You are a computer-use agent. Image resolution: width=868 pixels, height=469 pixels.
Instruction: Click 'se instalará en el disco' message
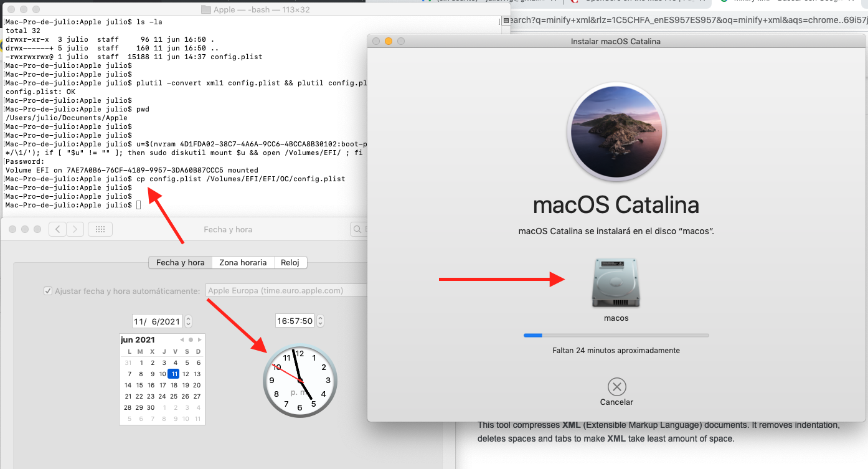(x=616, y=231)
